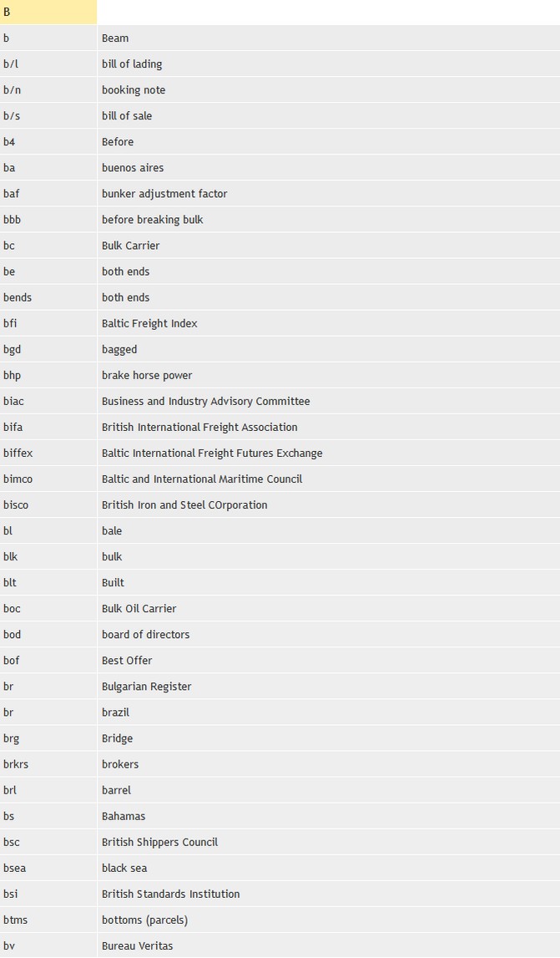This screenshot has width=560, height=958.
Task: Click the "bunker adjustment factor" text
Action: coord(164,194)
